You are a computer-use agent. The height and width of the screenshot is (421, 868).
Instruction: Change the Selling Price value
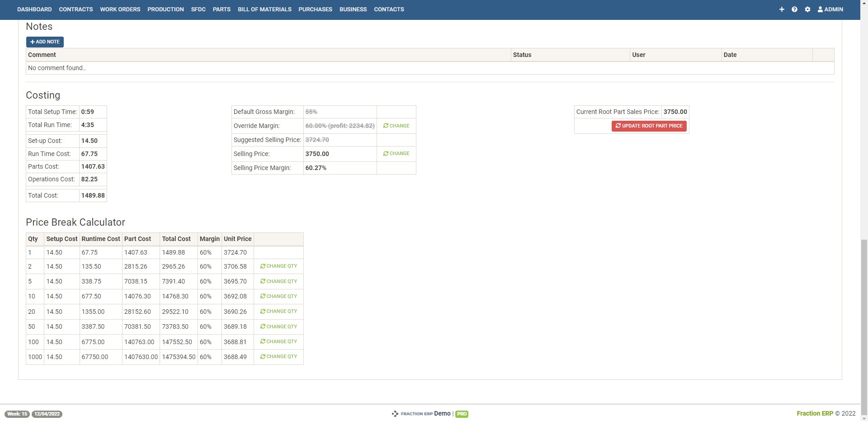[396, 154]
